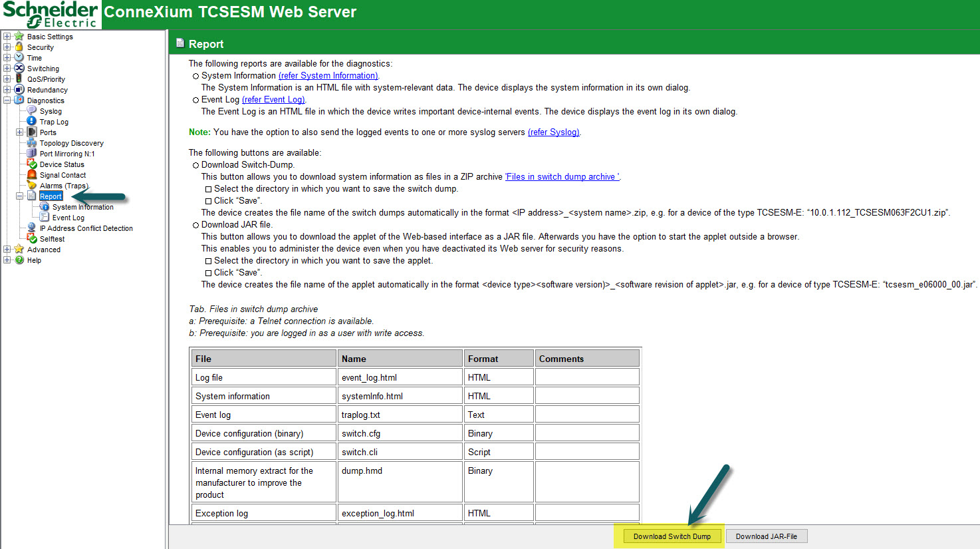The width and height of the screenshot is (980, 549).
Task: Click the Advanced star icon
Action: pos(19,249)
